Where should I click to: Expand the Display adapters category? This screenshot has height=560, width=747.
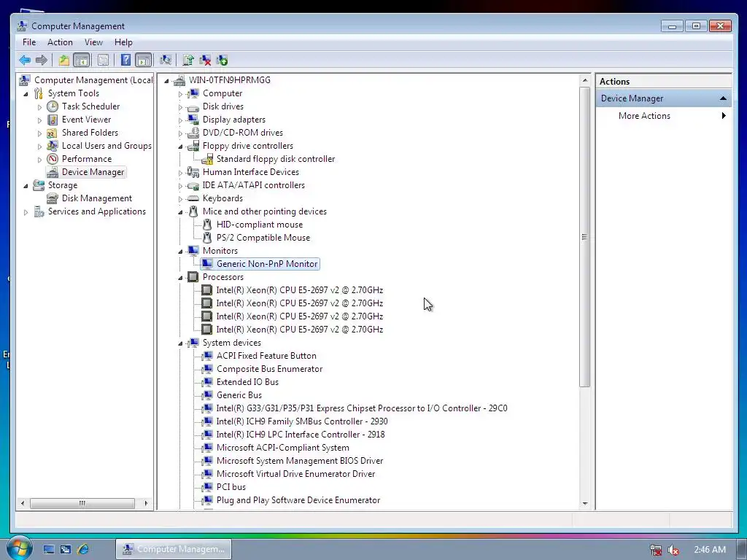180,120
